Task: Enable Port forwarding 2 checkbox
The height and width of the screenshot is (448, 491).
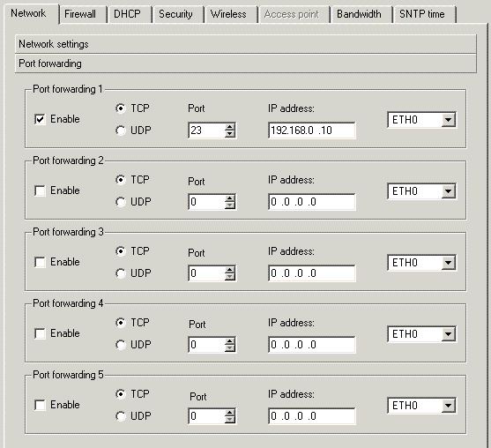Action: pos(40,190)
